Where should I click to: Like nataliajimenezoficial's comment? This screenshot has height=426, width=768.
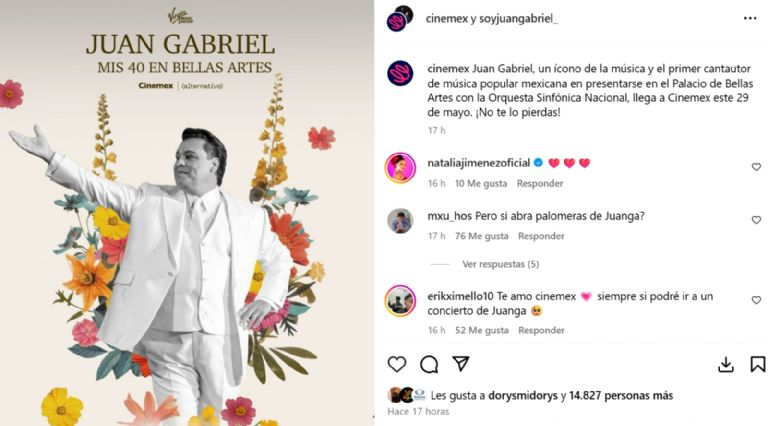pyautogui.click(x=756, y=167)
